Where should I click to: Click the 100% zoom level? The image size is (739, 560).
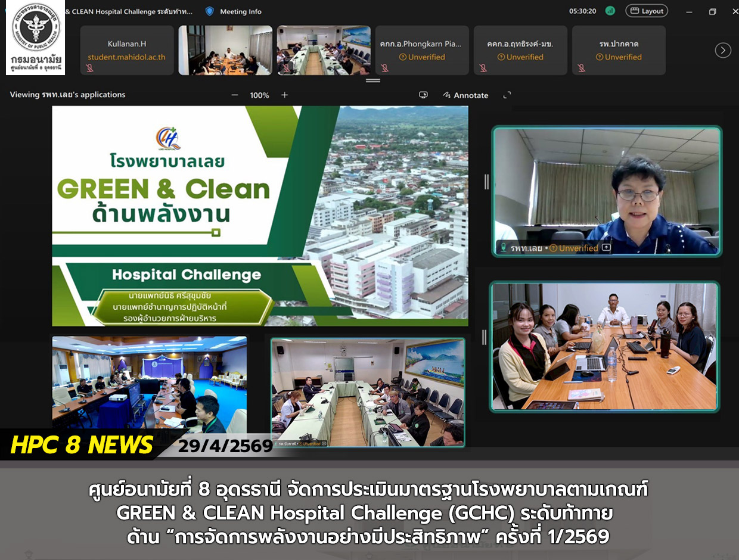tap(259, 95)
